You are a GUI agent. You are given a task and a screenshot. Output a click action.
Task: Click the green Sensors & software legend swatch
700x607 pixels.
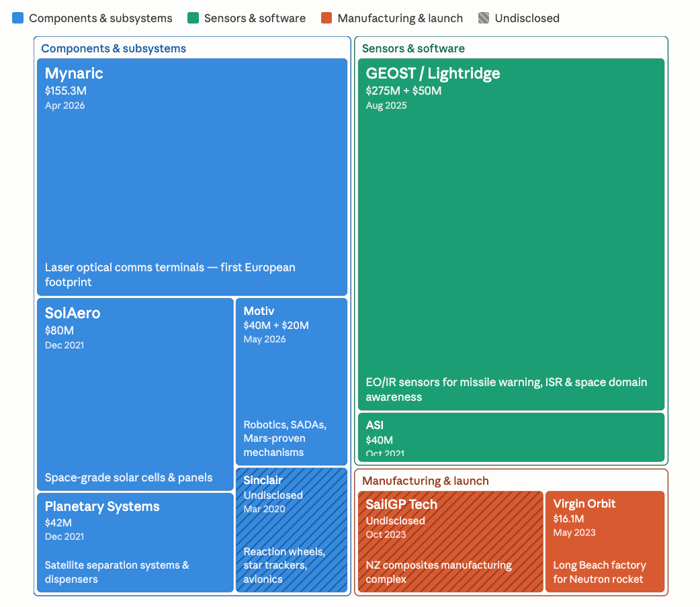tap(193, 18)
